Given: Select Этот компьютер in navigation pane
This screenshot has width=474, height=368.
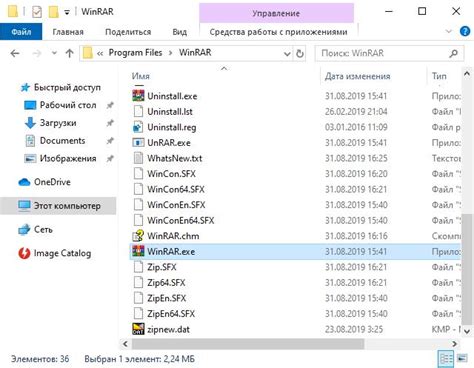Looking at the screenshot, I should [x=59, y=206].
